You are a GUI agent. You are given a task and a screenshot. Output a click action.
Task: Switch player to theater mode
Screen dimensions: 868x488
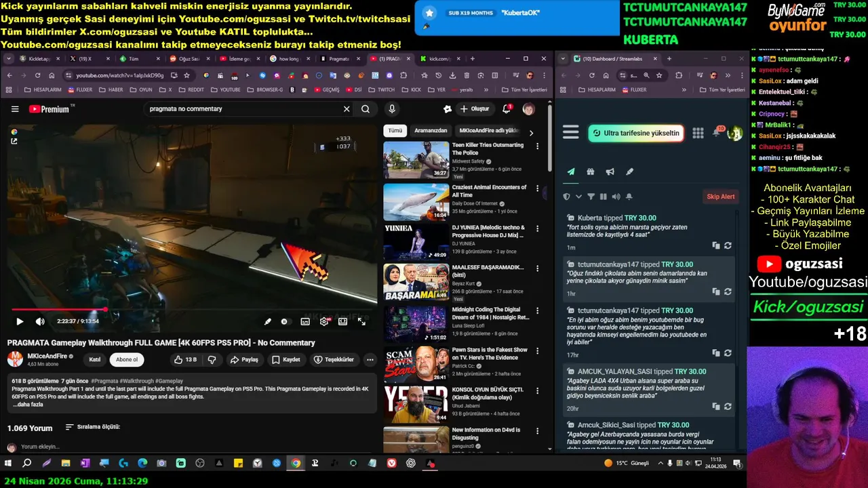click(x=343, y=321)
